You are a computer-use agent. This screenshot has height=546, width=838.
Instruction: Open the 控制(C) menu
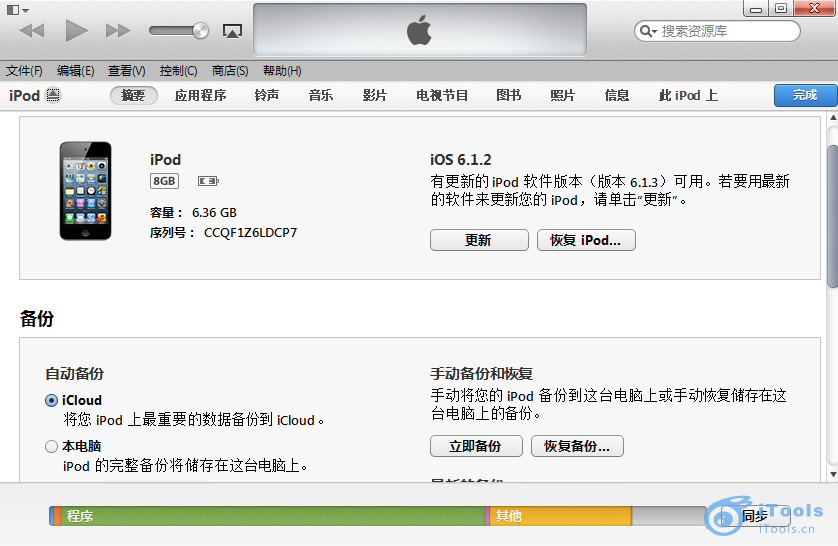click(179, 71)
